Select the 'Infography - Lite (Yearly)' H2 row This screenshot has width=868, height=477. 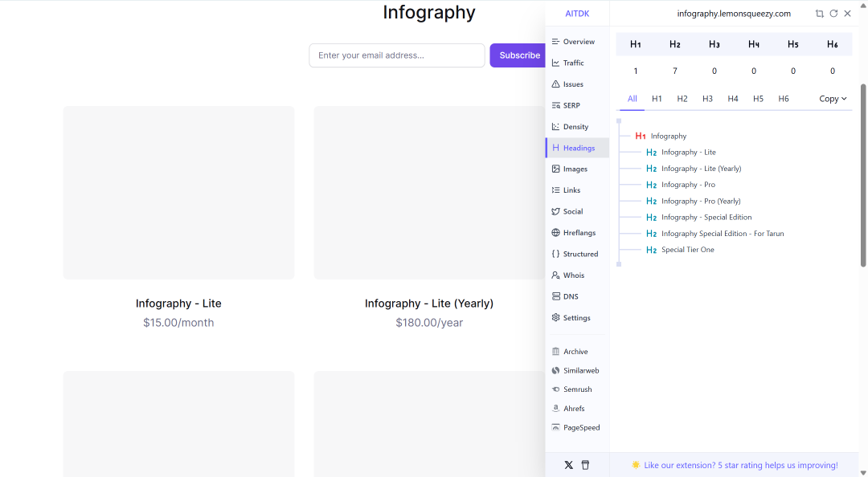pyautogui.click(x=694, y=168)
